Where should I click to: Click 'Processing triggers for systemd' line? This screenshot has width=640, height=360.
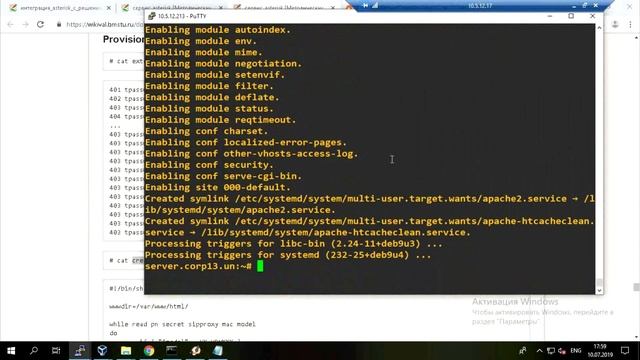(x=288, y=255)
